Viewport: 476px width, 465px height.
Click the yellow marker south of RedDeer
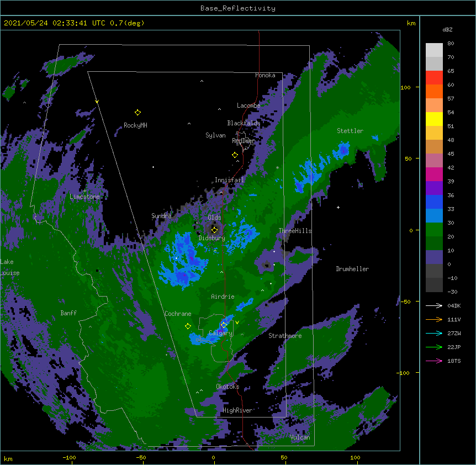pyautogui.click(x=235, y=155)
